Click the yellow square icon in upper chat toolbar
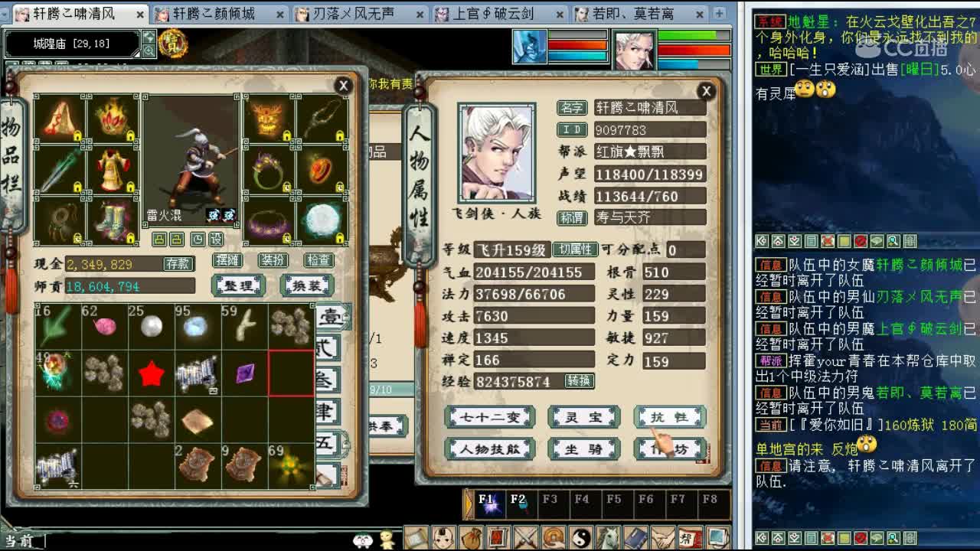 tap(844, 241)
